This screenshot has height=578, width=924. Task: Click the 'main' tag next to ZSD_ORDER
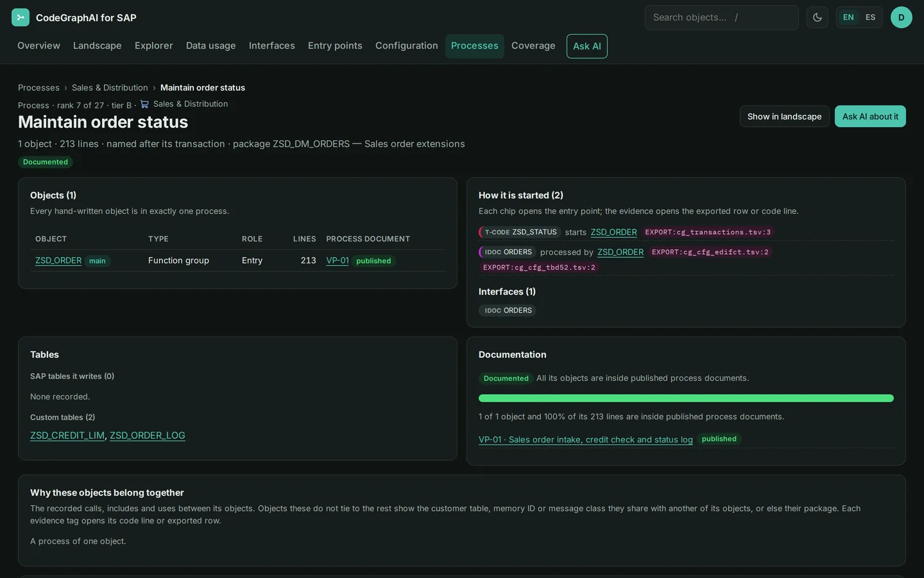pyautogui.click(x=98, y=261)
